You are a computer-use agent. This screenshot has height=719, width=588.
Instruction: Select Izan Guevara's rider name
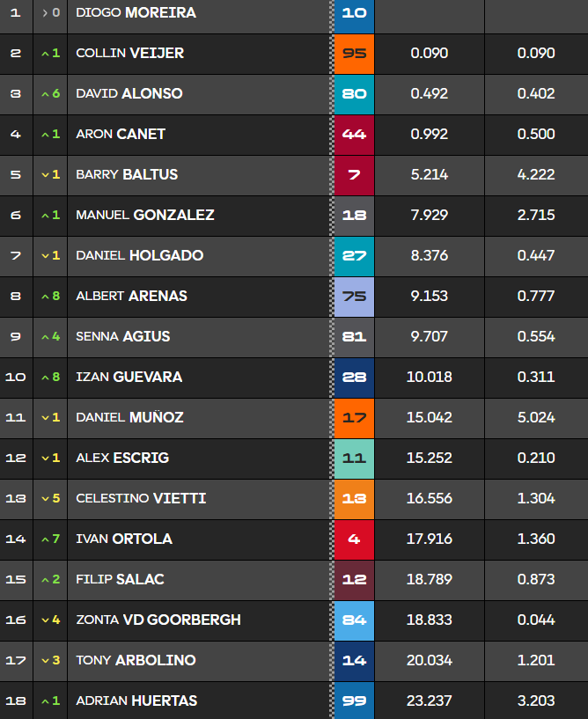(129, 378)
